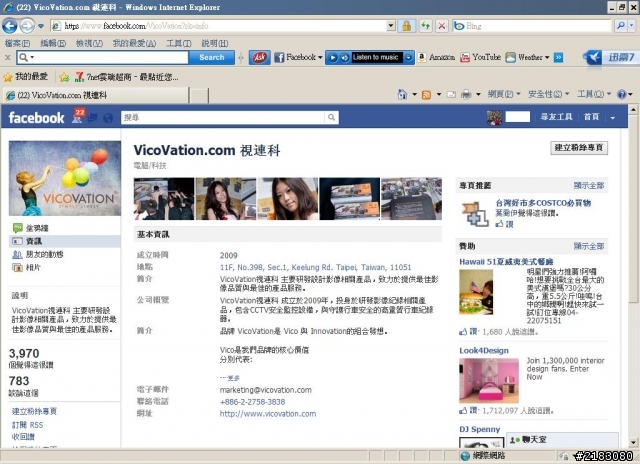
Task: Click the Facebook search input field
Action: coord(224,118)
